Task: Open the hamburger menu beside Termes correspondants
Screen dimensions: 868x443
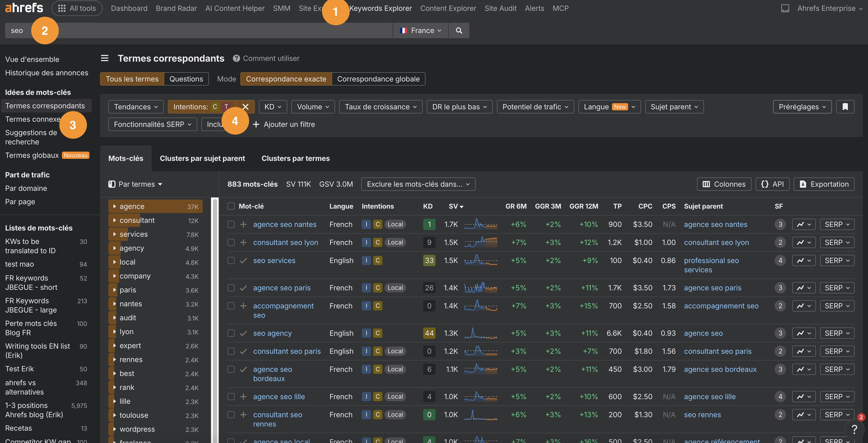Action: click(104, 58)
